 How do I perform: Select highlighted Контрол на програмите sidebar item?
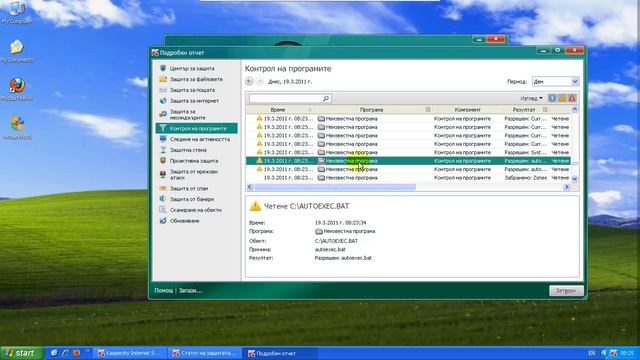click(196, 129)
